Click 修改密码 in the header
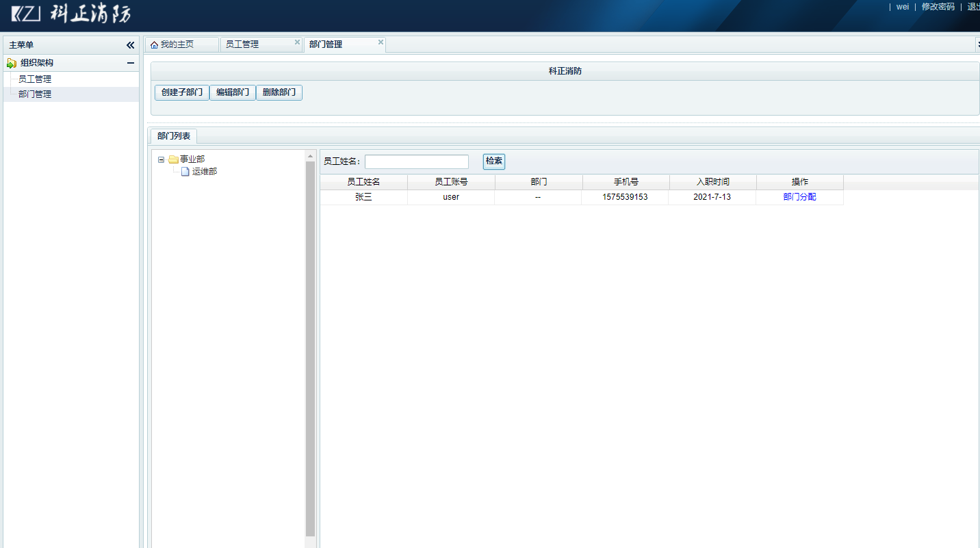Viewport: 980px width, 548px height. pos(938,7)
